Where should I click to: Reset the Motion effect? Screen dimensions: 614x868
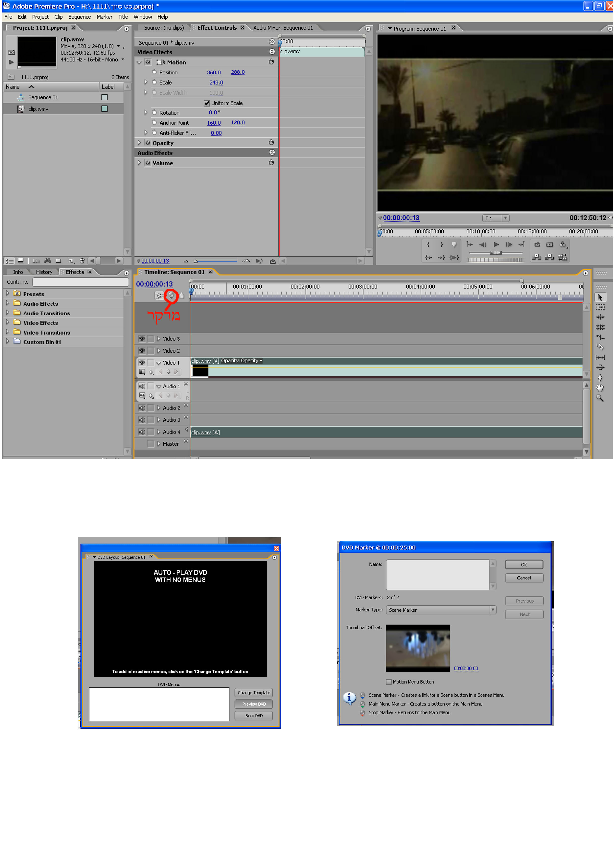tap(271, 62)
